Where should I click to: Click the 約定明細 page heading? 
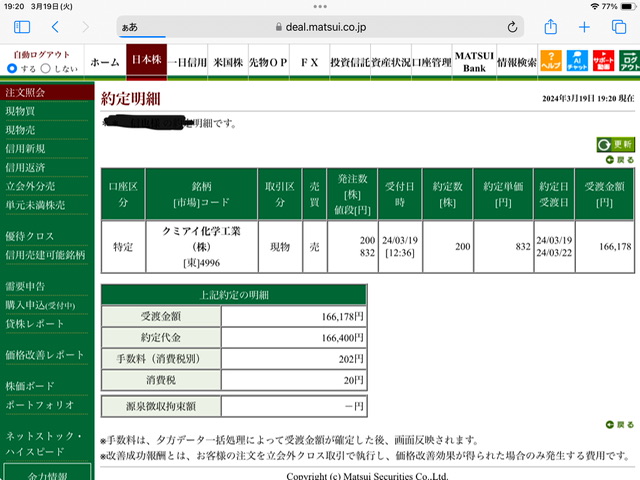(131, 98)
